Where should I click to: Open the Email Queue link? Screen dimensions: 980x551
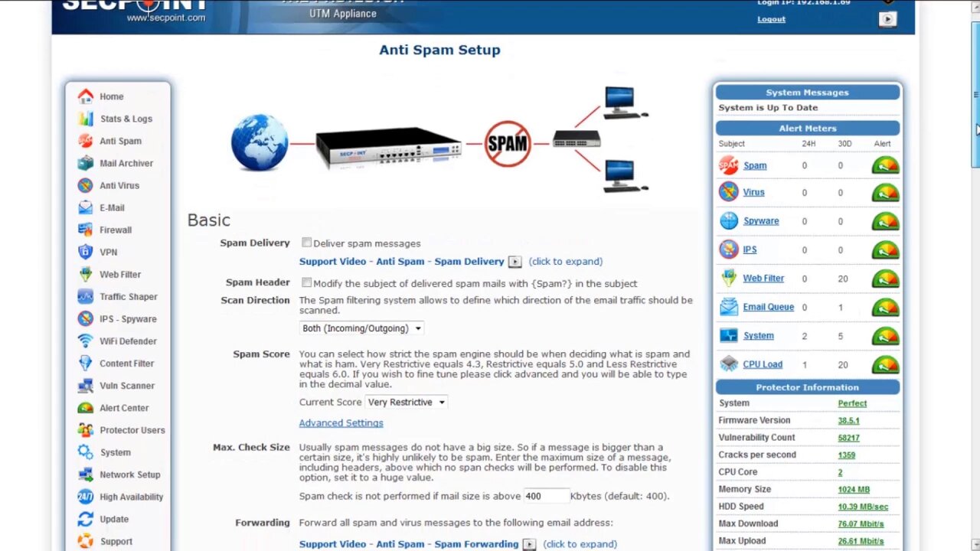pyautogui.click(x=768, y=307)
